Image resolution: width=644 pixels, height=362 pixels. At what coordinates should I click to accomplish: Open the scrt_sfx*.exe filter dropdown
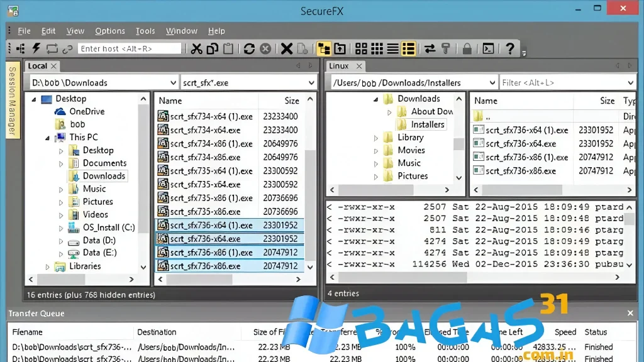311,83
